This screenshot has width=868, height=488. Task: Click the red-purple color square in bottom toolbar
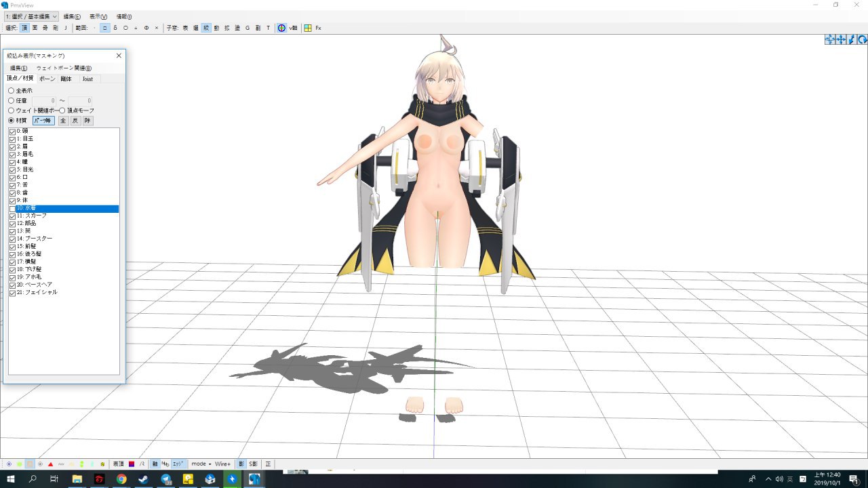[x=132, y=464]
